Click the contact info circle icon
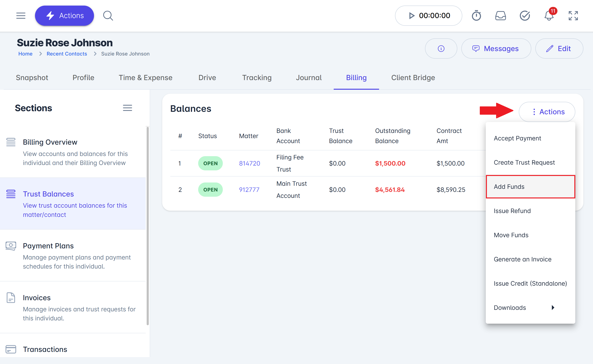This screenshot has width=593, height=364. tap(441, 49)
